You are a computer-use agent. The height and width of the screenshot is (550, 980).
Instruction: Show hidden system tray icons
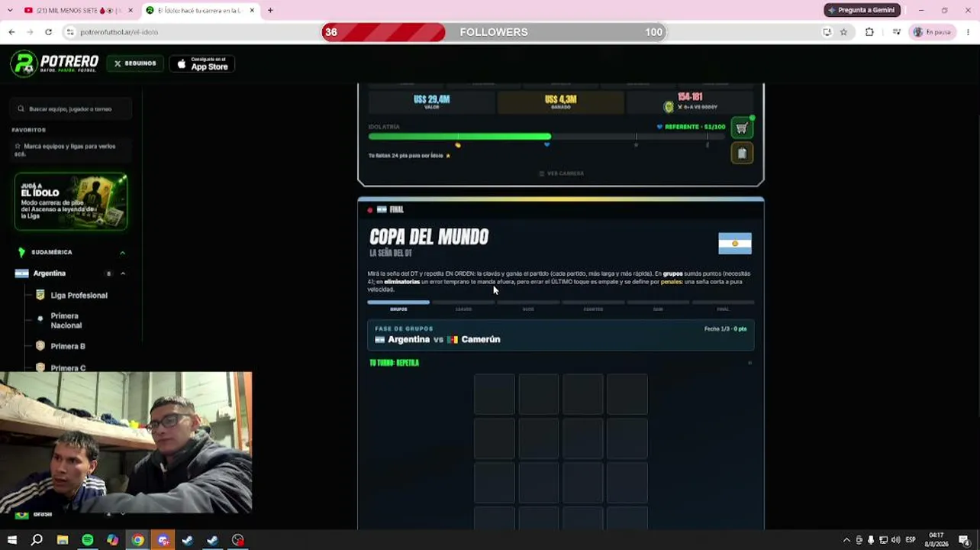[x=846, y=540]
